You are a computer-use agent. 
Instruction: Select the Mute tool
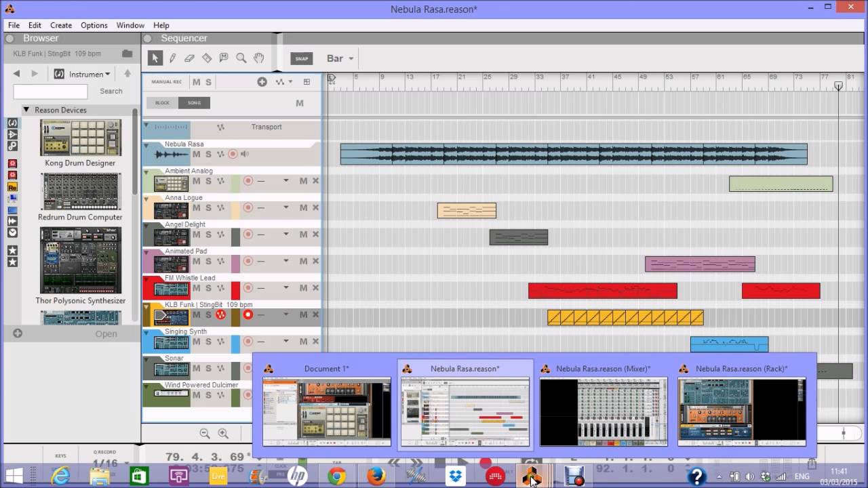click(224, 58)
